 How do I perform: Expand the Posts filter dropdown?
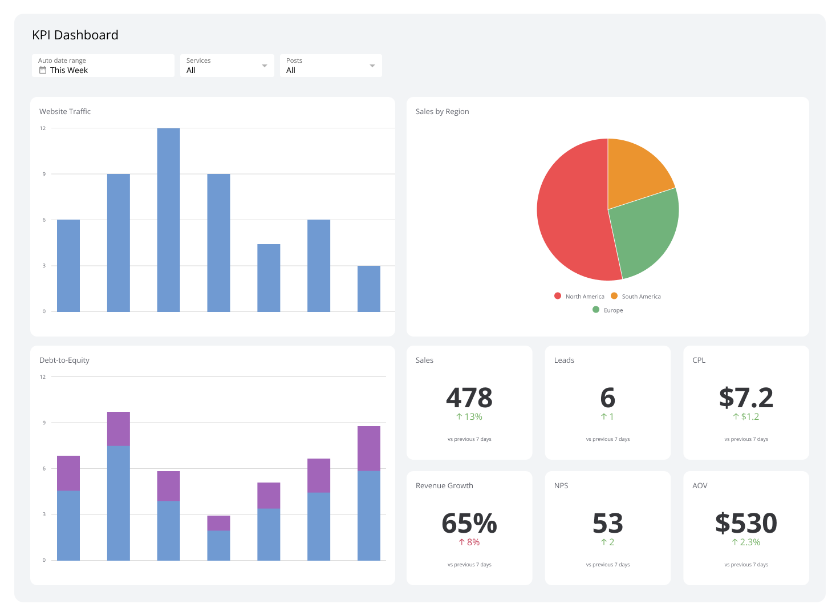click(x=331, y=65)
